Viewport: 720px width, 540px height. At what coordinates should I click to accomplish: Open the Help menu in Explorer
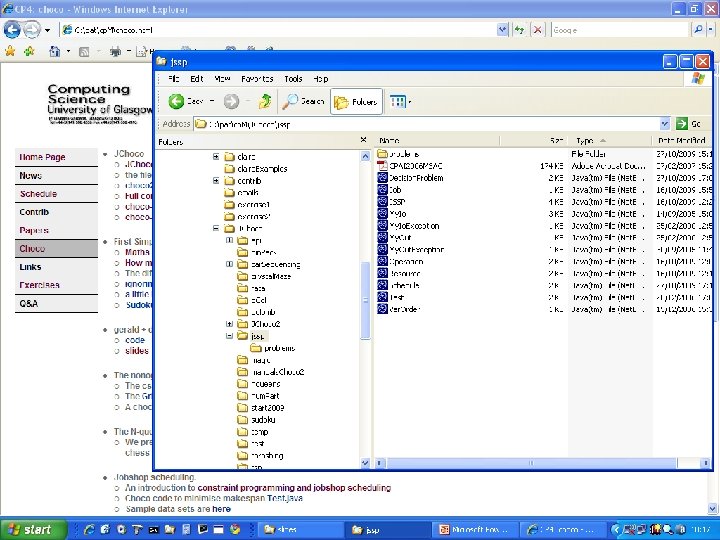[321, 79]
